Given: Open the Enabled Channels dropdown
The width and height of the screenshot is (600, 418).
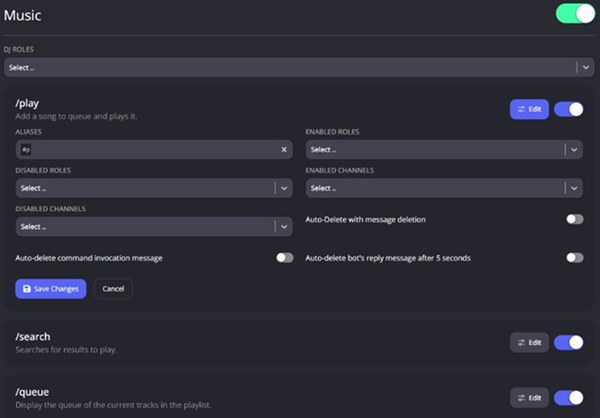Looking at the screenshot, I should pyautogui.click(x=573, y=188).
